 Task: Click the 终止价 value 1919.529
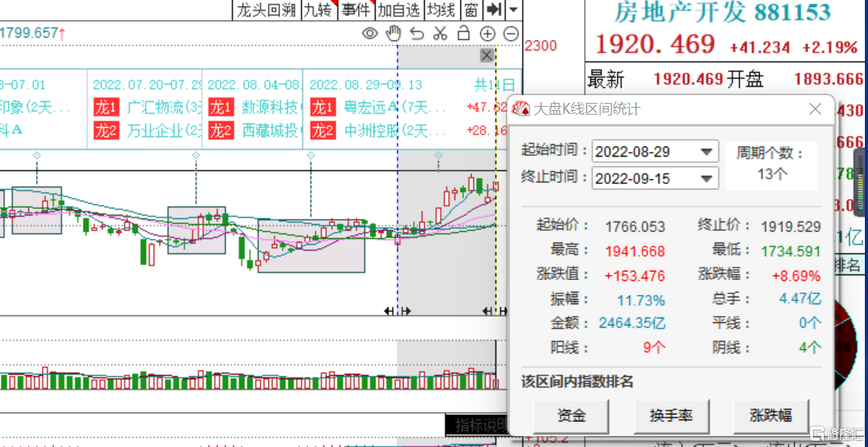point(791,227)
